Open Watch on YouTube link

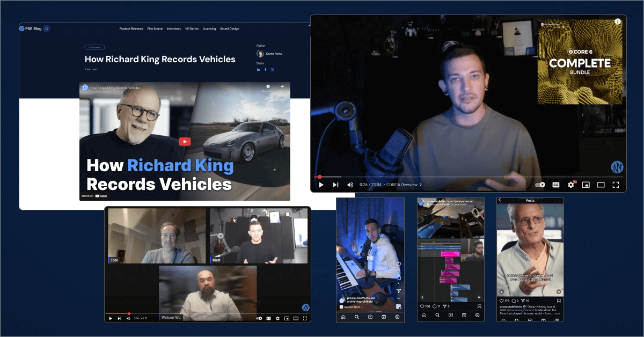[94, 196]
